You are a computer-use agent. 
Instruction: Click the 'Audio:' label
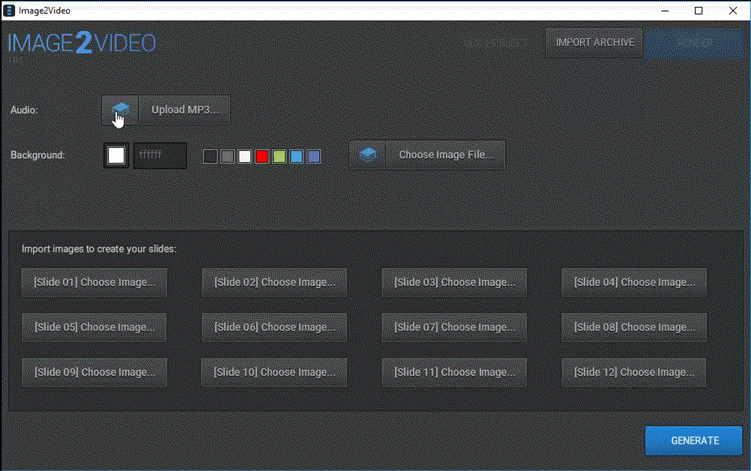pyautogui.click(x=24, y=110)
